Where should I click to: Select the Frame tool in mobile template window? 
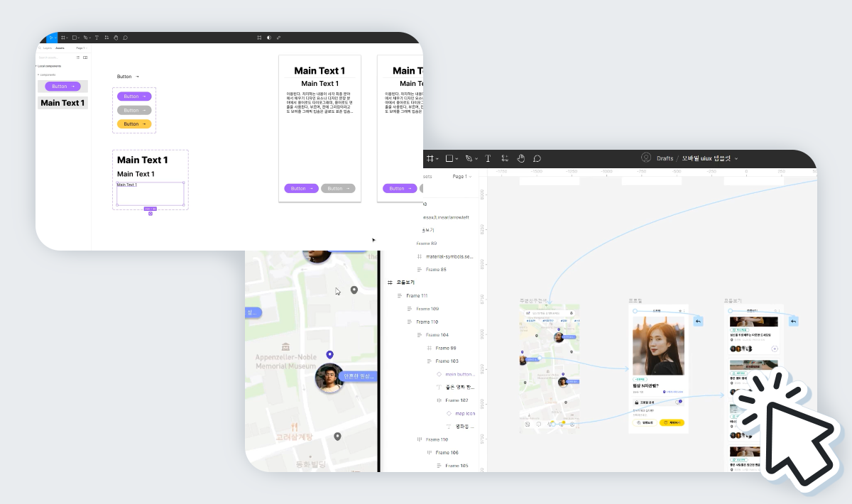pyautogui.click(x=431, y=158)
